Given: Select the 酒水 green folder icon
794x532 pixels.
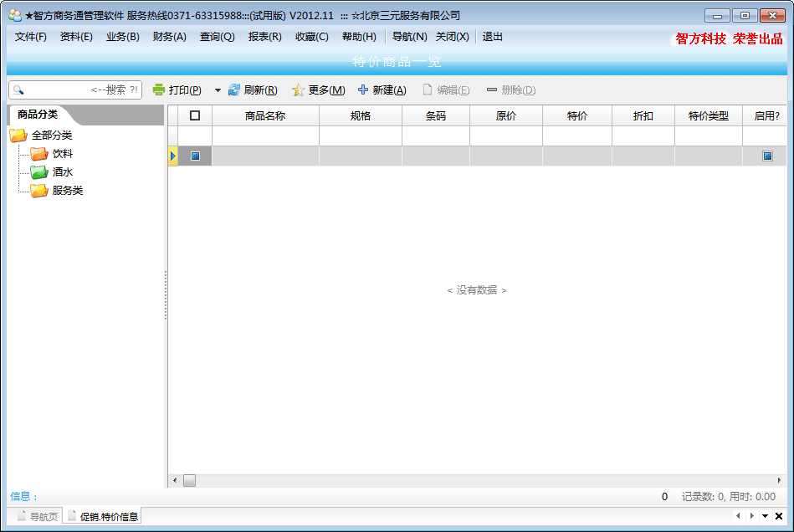Looking at the screenshot, I should [x=39, y=172].
